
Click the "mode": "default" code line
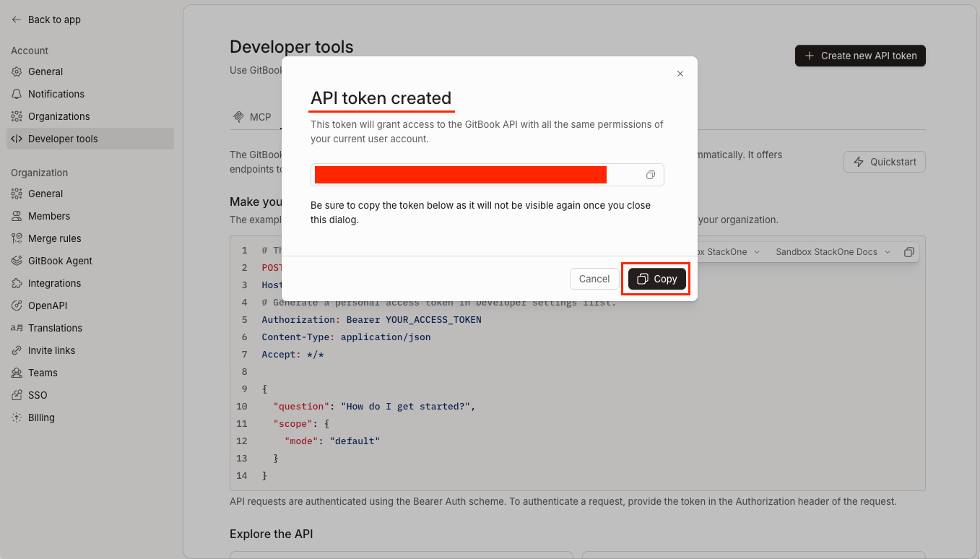point(331,441)
